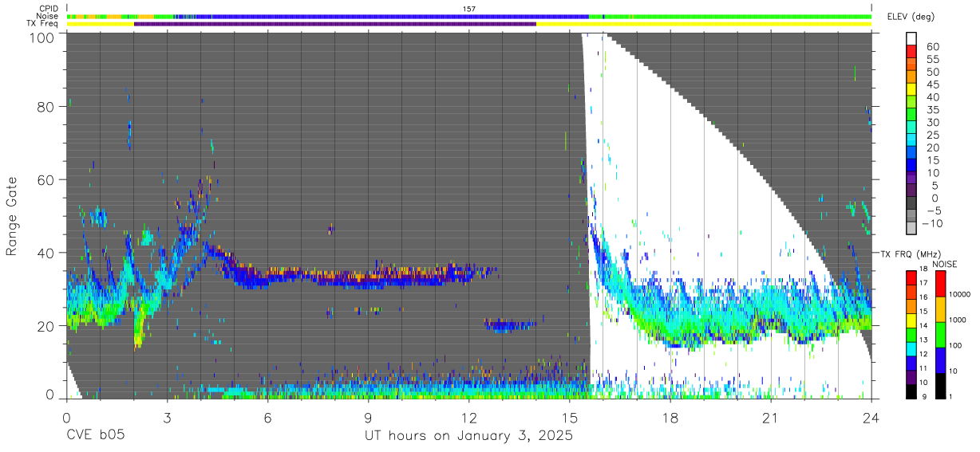Pick the green band between 30 and 35 elevation
The image size is (980, 452).
tap(911, 116)
